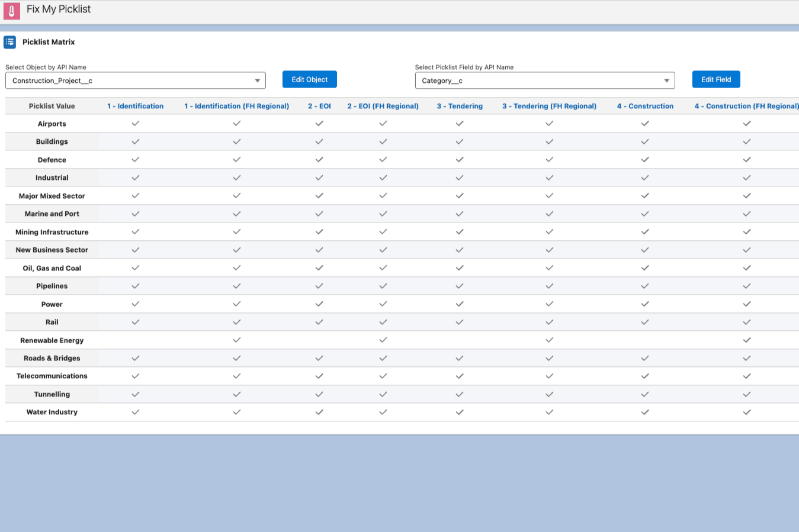Image resolution: width=799 pixels, height=532 pixels.
Task: Select the Airports picklist value row
Action: 52,124
